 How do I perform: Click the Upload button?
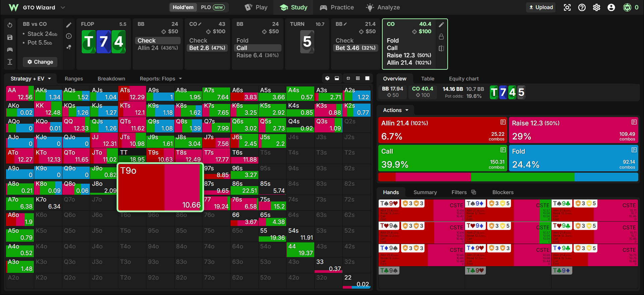(x=541, y=7)
